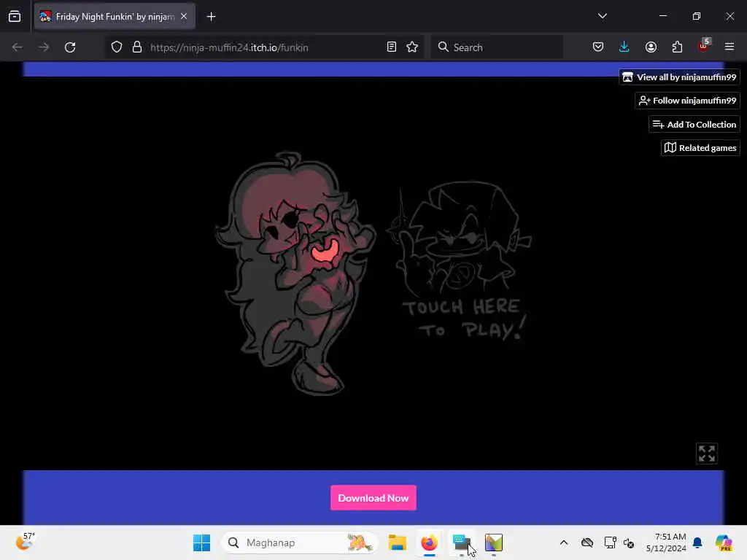Expand the list all tabs dropdown
The image size is (747, 560).
pos(602,16)
